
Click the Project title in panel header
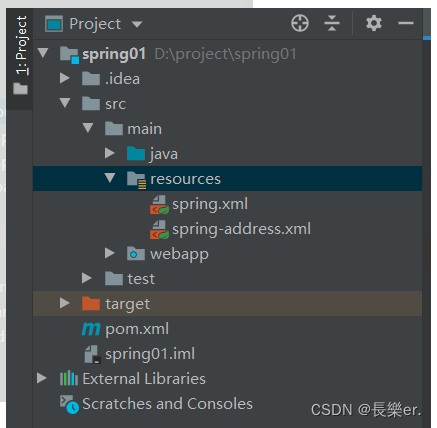95,24
